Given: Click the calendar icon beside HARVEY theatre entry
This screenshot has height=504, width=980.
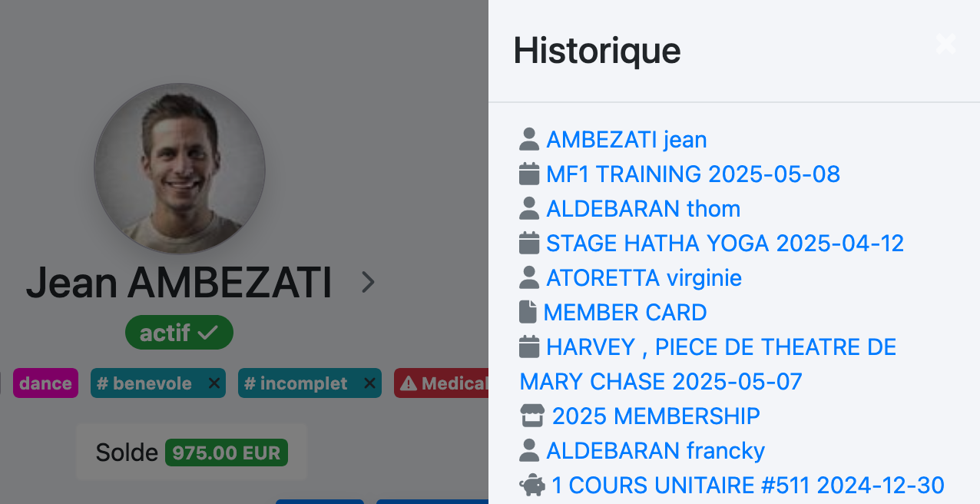Looking at the screenshot, I should pyautogui.click(x=529, y=346).
